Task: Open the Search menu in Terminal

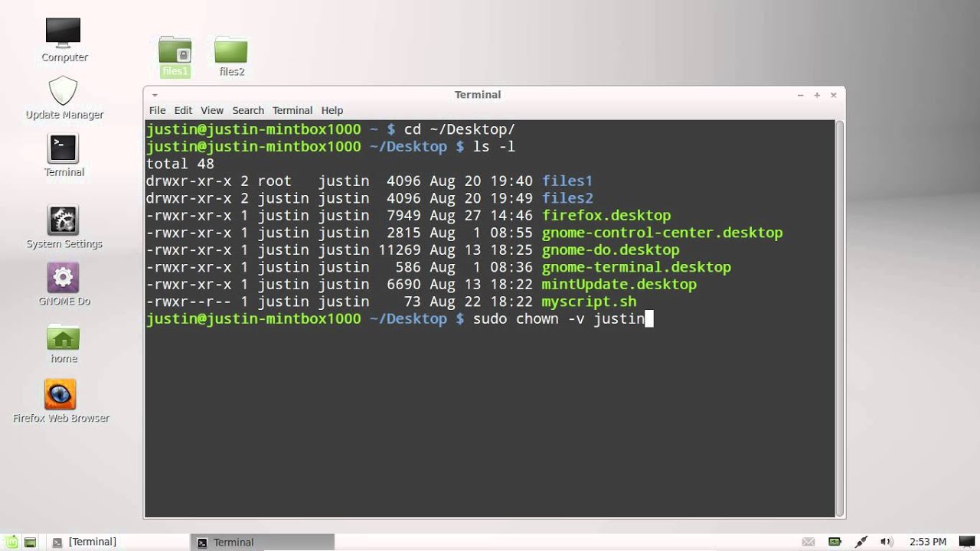Action: (248, 110)
